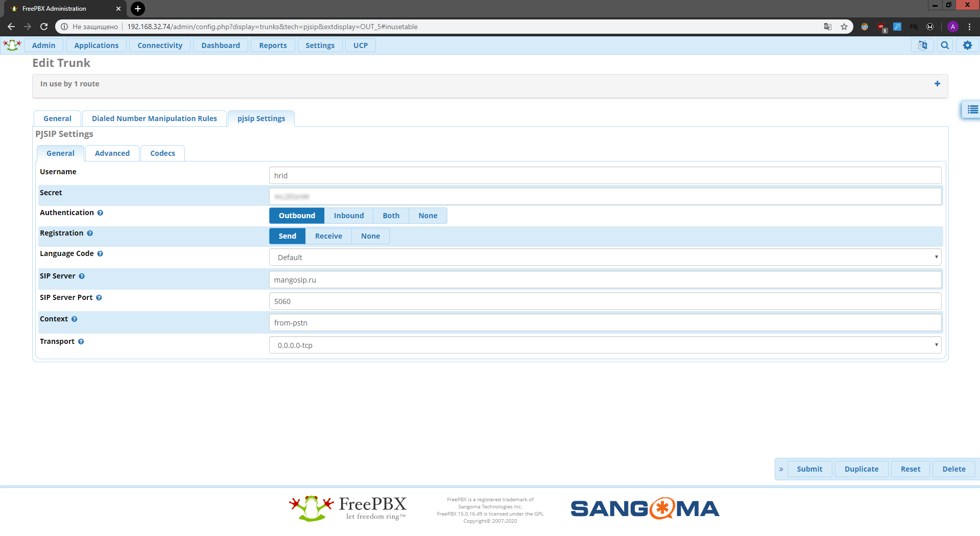Open UCP link in navbar
Viewport: 980px width, 536px height.
(361, 45)
